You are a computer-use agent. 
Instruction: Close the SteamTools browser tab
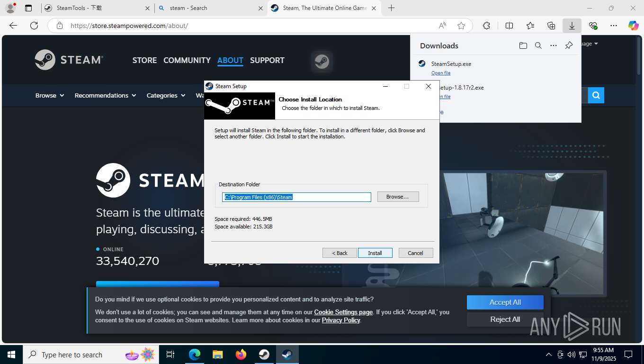pyautogui.click(x=147, y=8)
